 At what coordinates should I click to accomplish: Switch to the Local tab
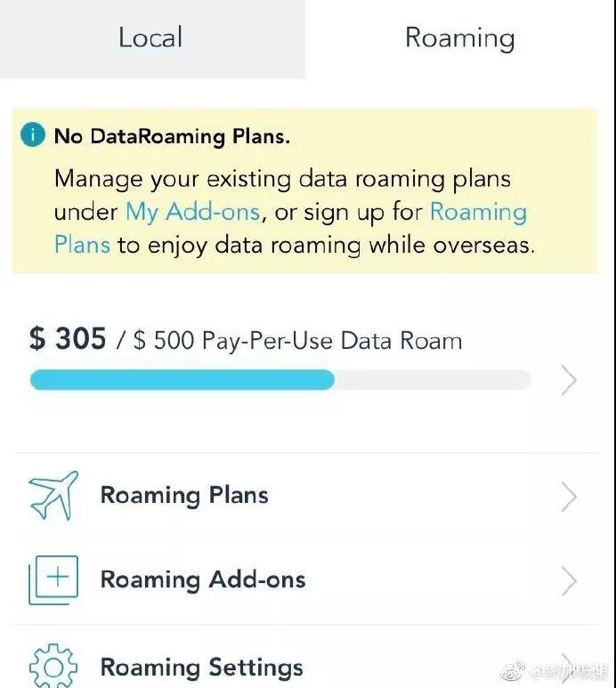tap(150, 37)
